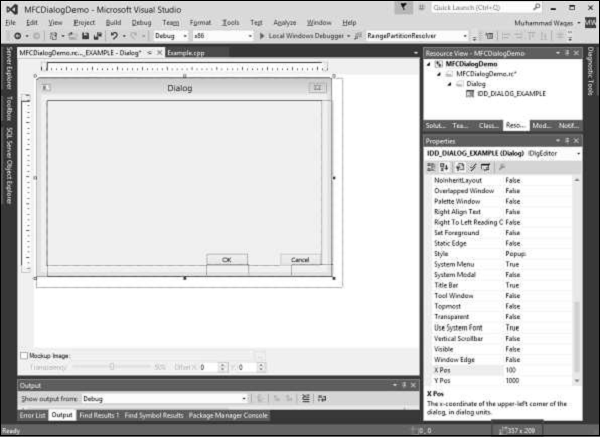Click the New Project toolbar icon
The image size is (600, 437).
click(x=53, y=36)
